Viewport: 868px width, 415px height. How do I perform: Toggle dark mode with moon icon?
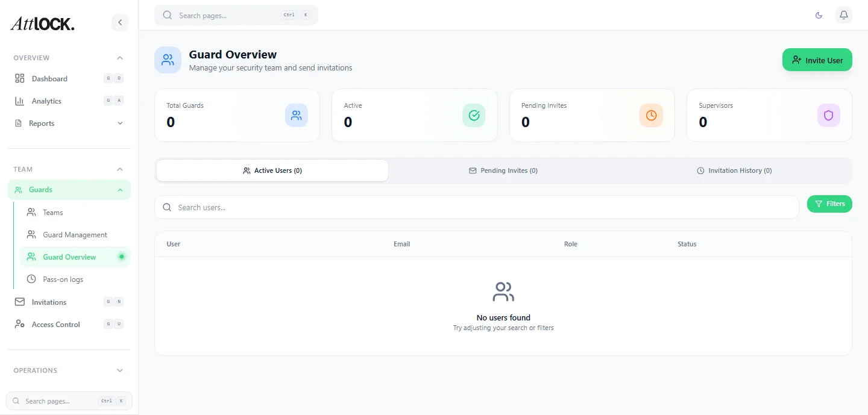[819, 15]
